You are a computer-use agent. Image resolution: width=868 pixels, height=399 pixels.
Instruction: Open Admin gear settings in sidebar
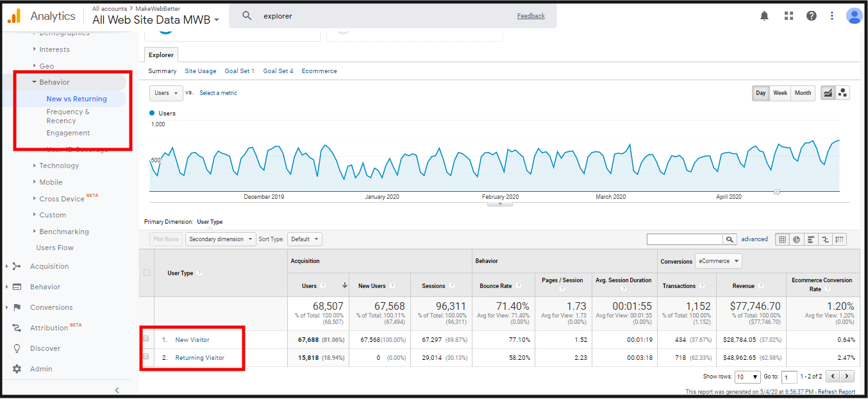[17, 369]
